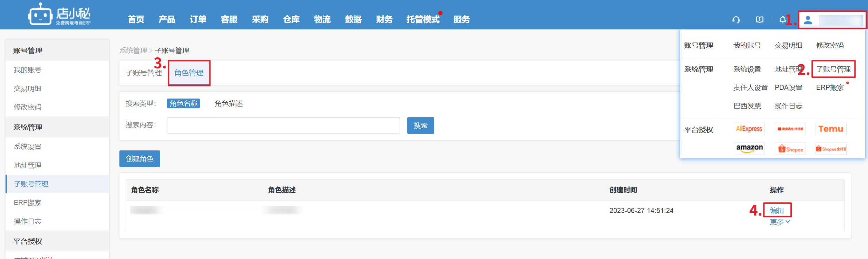Open 系统设置 in the left sidebar
This screenshot has height=259, width=868.
28,147
